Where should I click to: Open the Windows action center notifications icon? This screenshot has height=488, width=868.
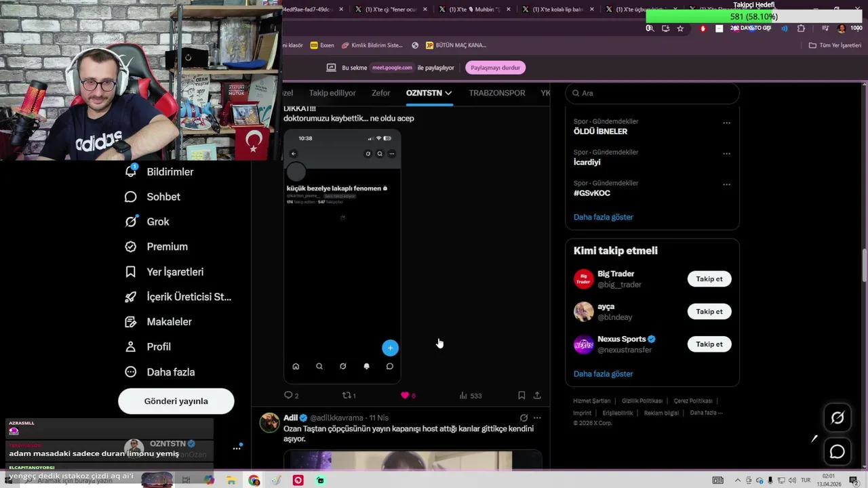(854, 481)
